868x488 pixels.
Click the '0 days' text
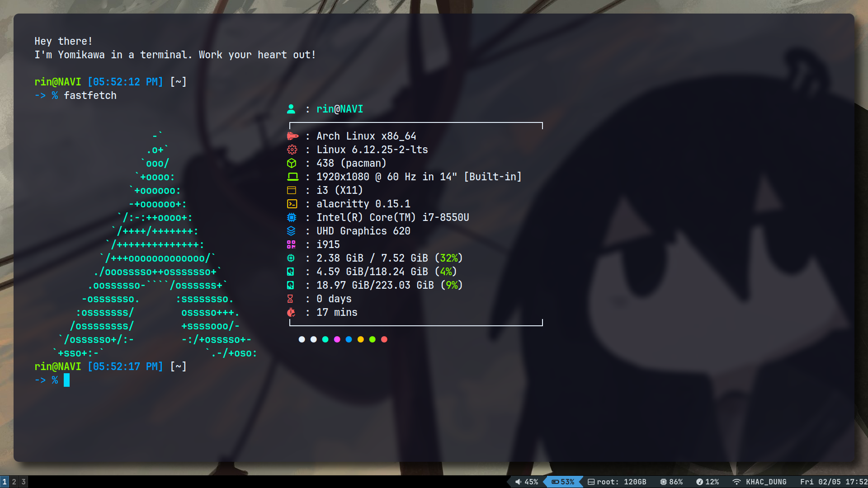(334, 299)
